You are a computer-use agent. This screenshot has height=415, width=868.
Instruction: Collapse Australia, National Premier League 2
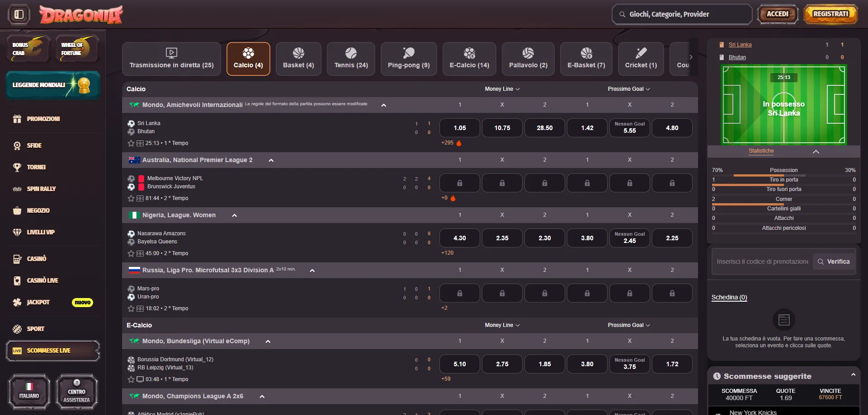tap(271, 160)
